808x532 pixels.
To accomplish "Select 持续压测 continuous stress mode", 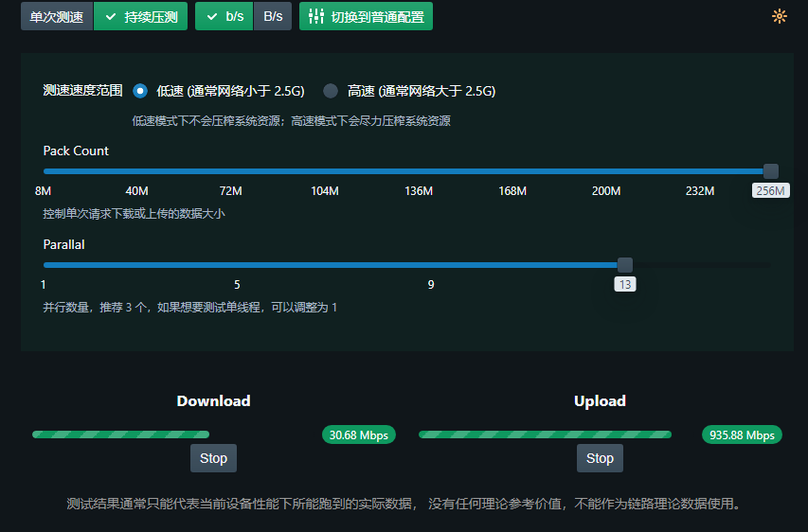I will click(141, 16).
